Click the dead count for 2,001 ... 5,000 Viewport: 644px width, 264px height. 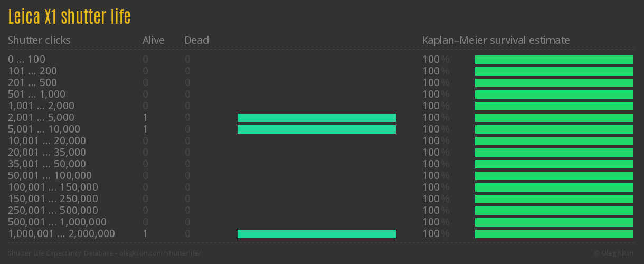coord(187,117)
